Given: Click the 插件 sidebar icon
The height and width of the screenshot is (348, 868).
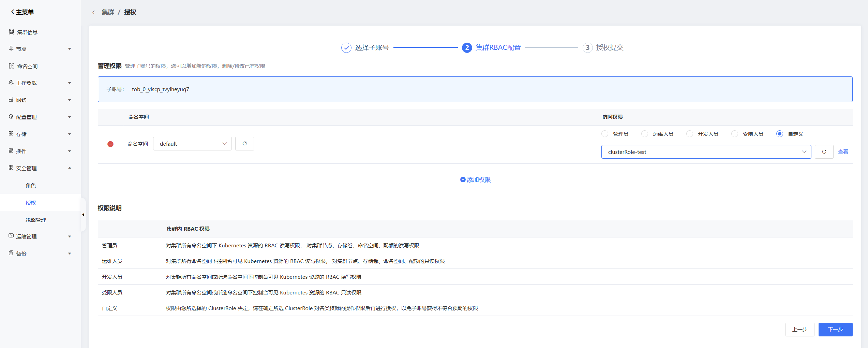Looking at the screenshot, I should (x=11, y=151).
